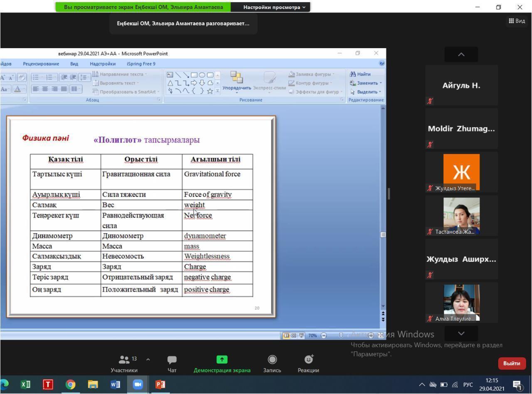Start recording with the Запись button
532x394 pixels.
[x=272, y=359]
